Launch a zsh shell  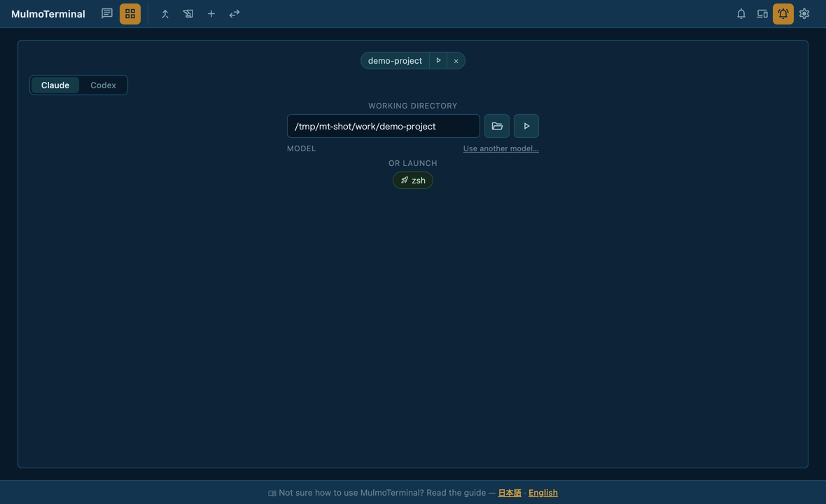click(x=413, y=180)
